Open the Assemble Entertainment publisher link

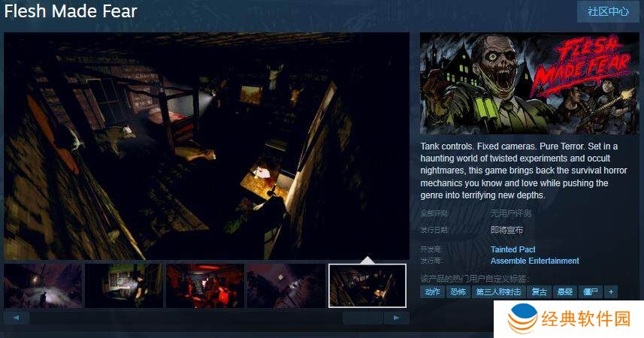(x=534, y=261)
